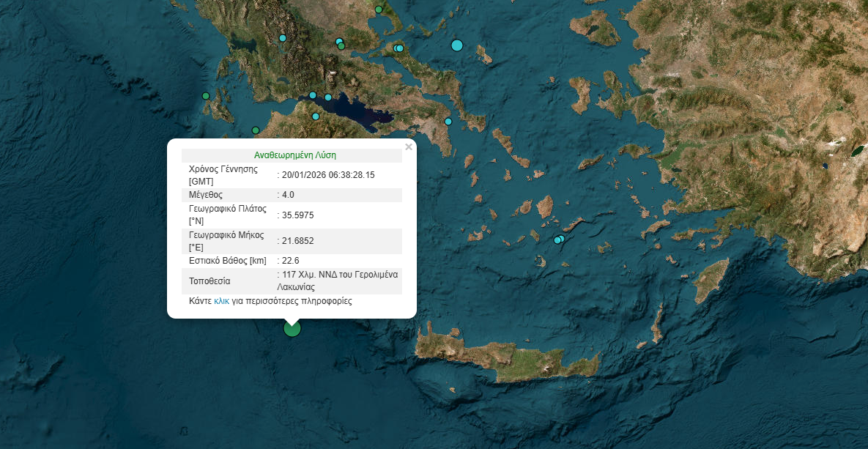
Task: Click the easternmost cyan marker on Corinth Gulf's north shore
Action: point(328,97)
